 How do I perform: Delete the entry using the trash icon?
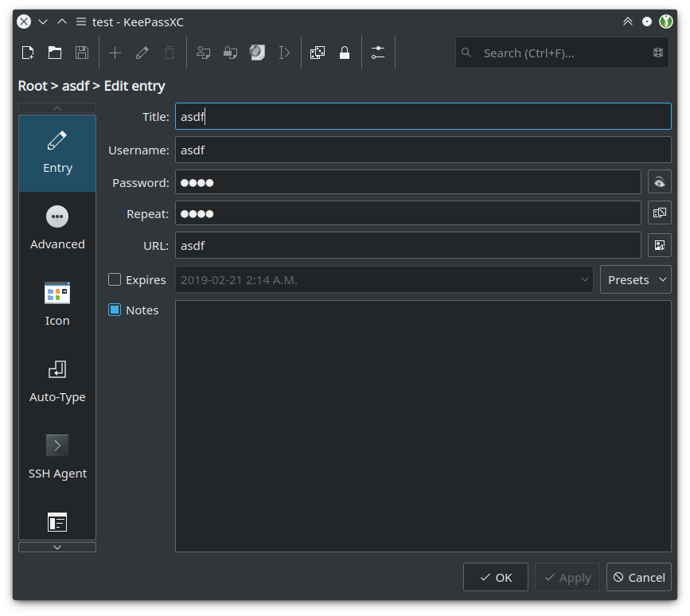point(170,53)
